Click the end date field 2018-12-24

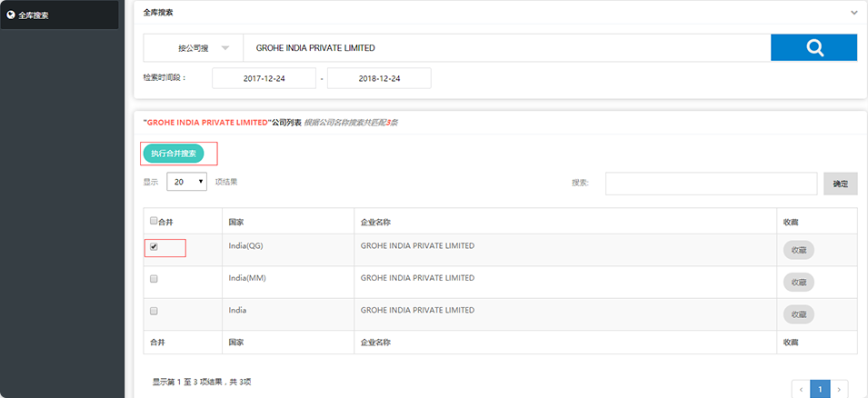[x=379, y=79]
